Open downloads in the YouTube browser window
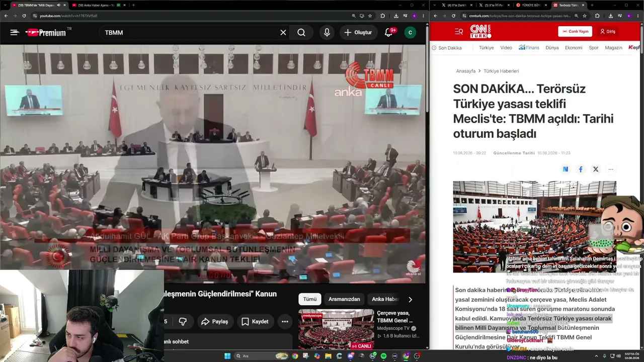 pyautogui.click(x=396, y=16)
